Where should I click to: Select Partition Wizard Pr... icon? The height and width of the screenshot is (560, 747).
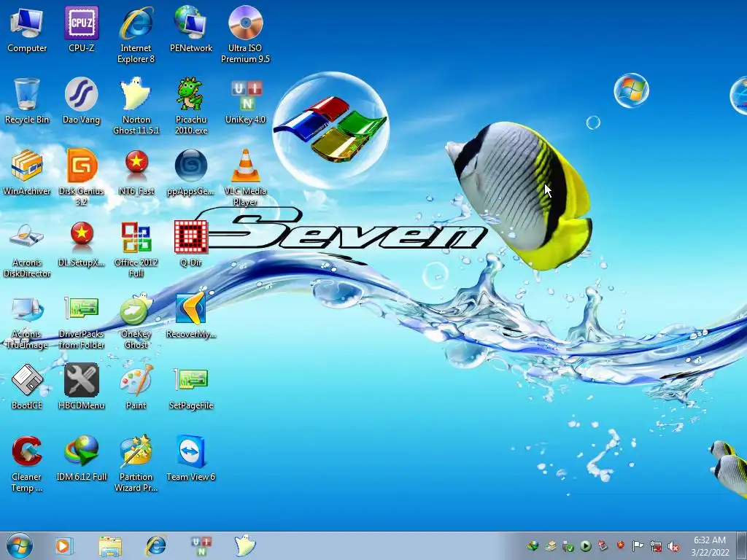pos(136,464)
